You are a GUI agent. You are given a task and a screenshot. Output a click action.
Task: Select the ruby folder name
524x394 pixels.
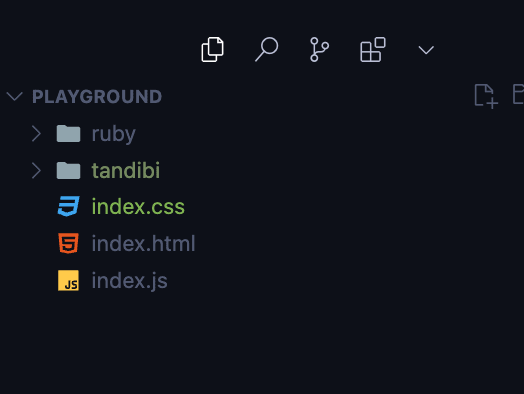pyautogui.click(x=114, y=134)
